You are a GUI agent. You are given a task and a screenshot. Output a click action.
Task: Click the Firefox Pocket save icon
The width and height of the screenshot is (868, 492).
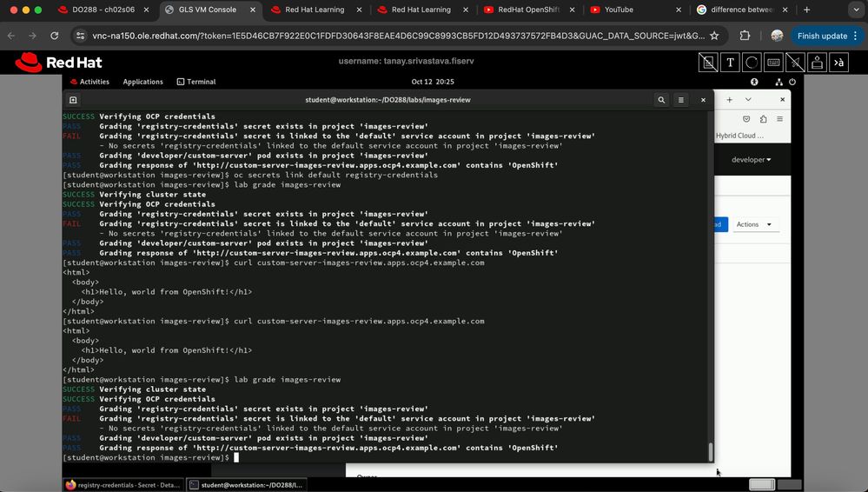[x=746, y=119]
